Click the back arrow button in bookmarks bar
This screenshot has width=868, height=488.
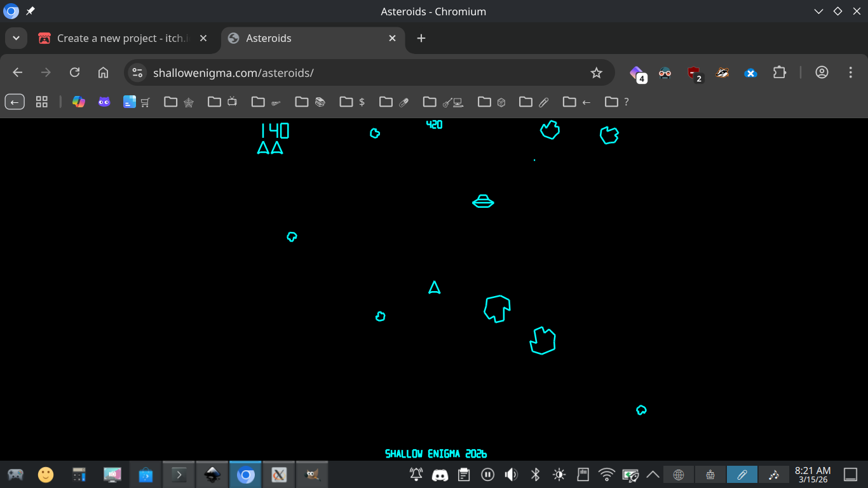15,102
